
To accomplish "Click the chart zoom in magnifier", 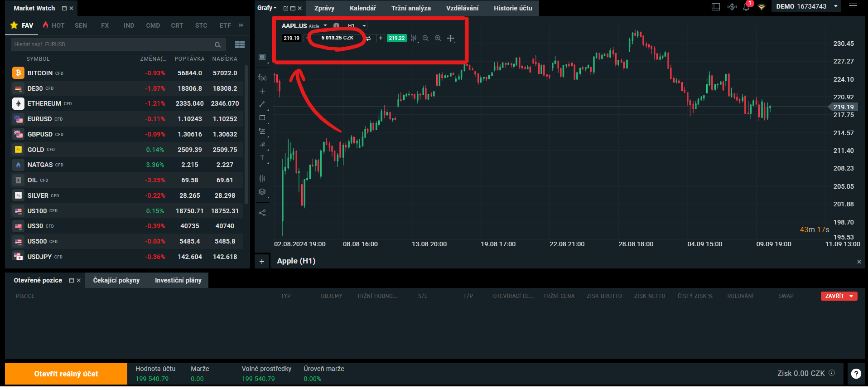I will (x=438, y=39).
